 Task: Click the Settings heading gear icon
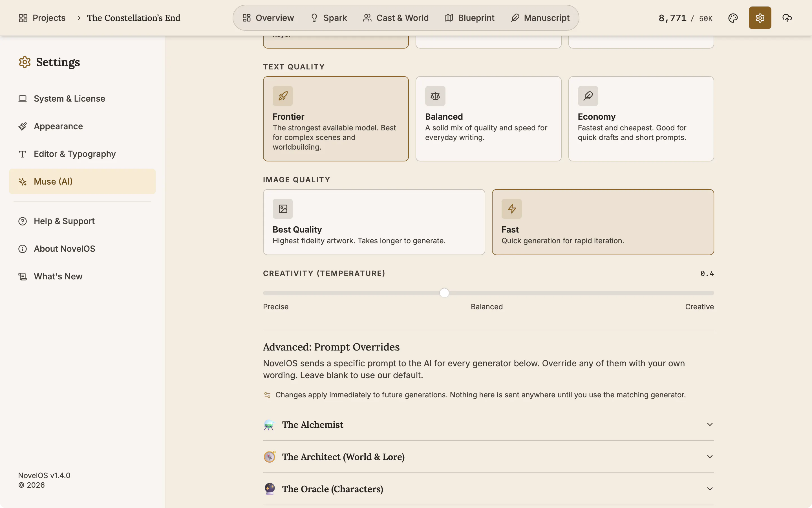25,62
